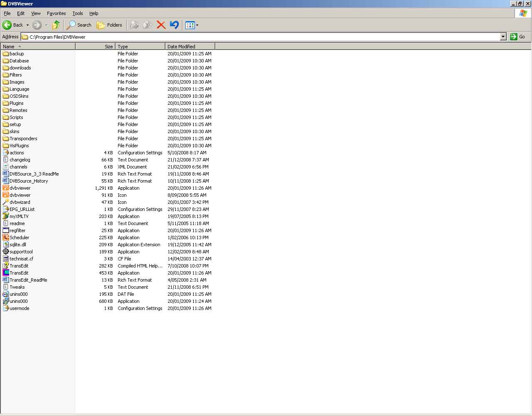The width and height of the screenshot is (532, 416).
Task: Select the changelog text file icon
Action: 6,160
